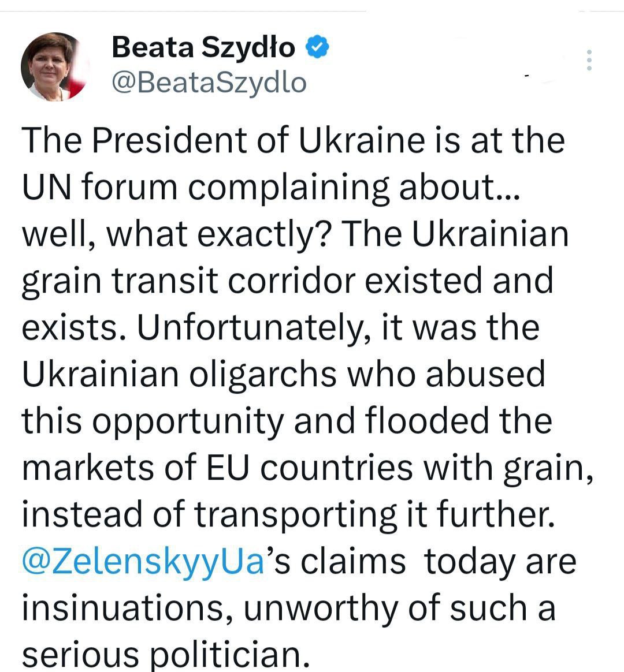Click the words "Ukrainian oligarchs who abused"

pyautogui.click(x=283, y=374)
